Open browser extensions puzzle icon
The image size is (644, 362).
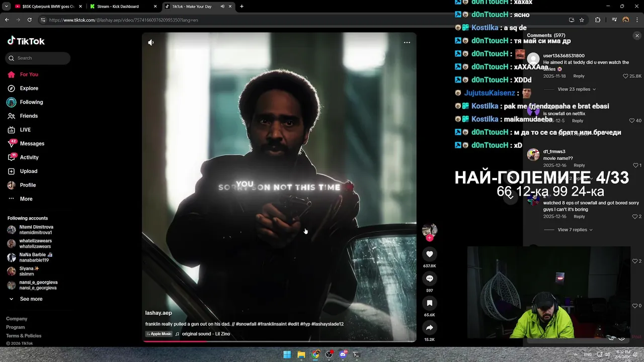point(598,20)
